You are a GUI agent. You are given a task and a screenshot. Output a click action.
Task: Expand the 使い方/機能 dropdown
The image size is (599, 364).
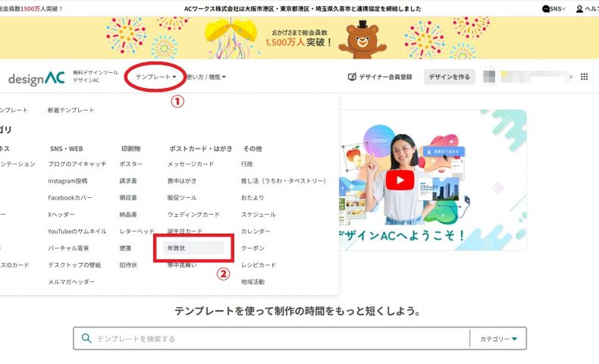(206, 77)
